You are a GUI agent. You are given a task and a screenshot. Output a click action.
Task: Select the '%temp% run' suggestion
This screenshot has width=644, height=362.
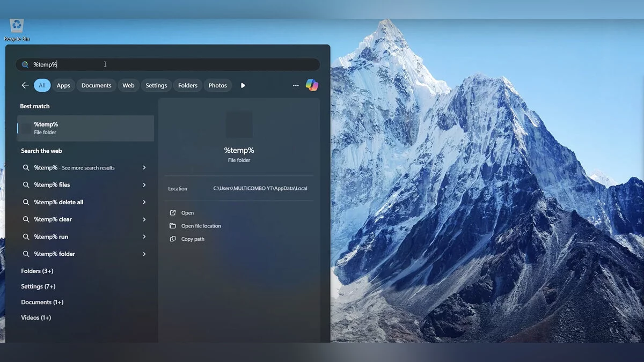[x=86, y=237]
